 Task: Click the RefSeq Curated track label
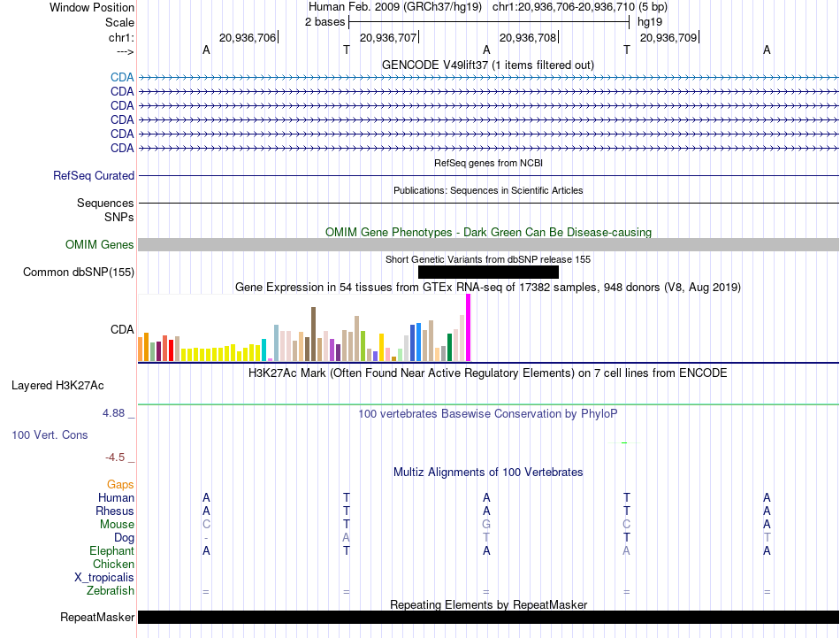(x=94, y=175)
